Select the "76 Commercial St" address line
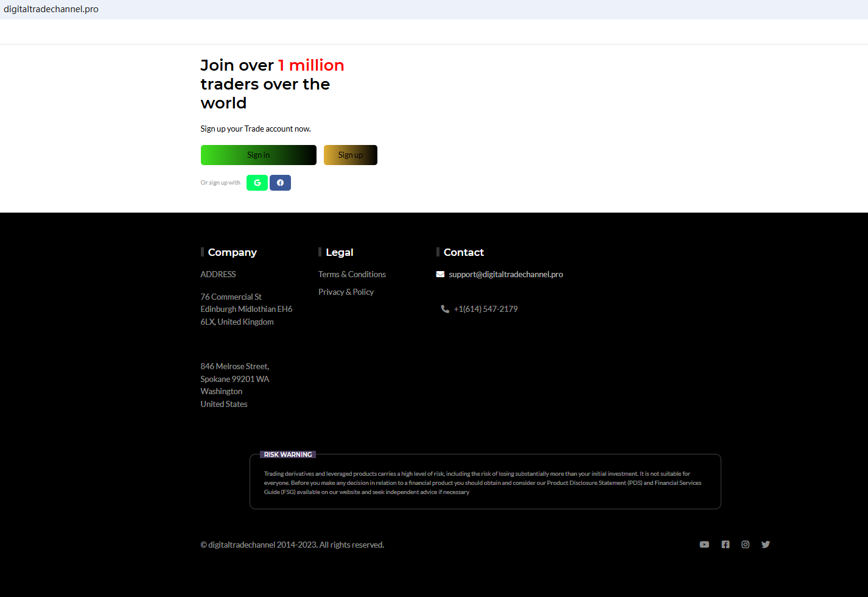868x597 pixels. tap(231, 297)
